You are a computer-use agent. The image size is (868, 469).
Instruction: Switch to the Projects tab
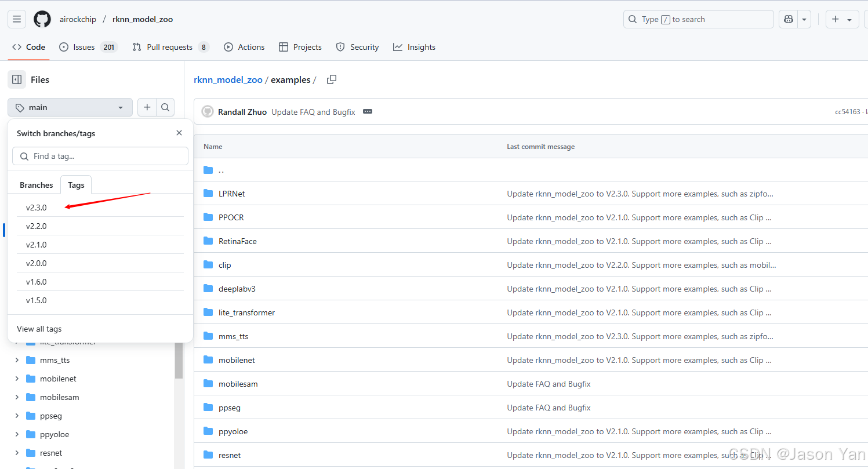click(300, 47)
